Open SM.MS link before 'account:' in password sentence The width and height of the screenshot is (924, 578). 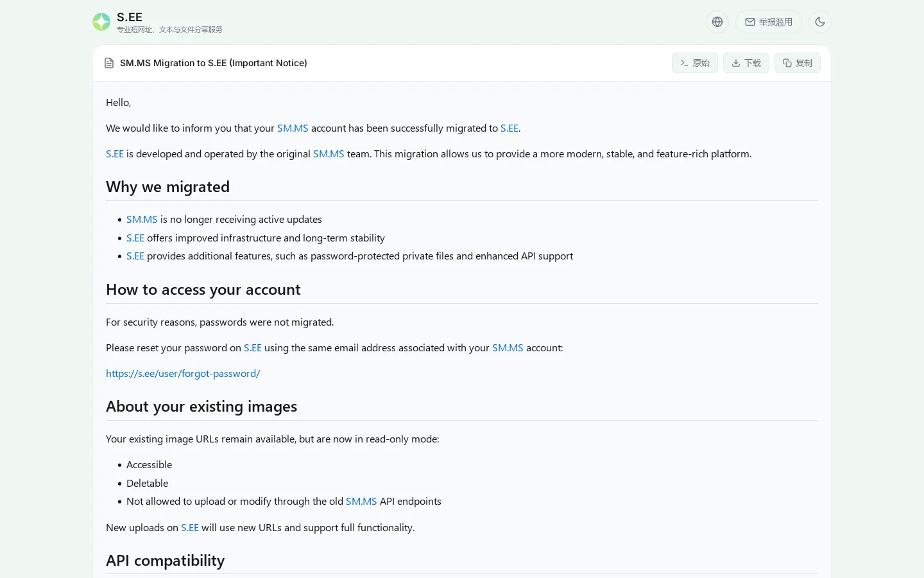pyautogui.click(x=508, y=348)
